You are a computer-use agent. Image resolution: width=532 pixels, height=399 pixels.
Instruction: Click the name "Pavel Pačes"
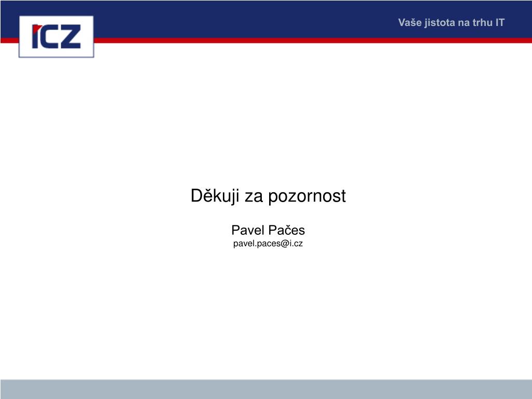pos(268,230)
